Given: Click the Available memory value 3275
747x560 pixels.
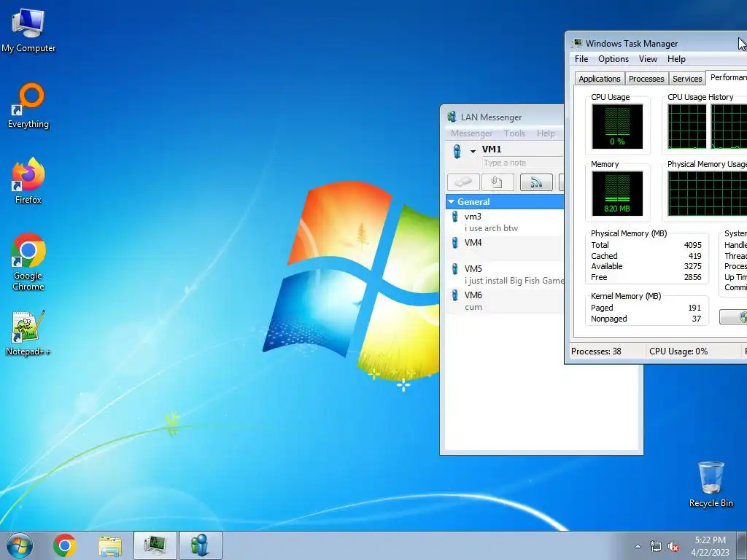Looking at the screenshot, I should [x=693, y=266].
